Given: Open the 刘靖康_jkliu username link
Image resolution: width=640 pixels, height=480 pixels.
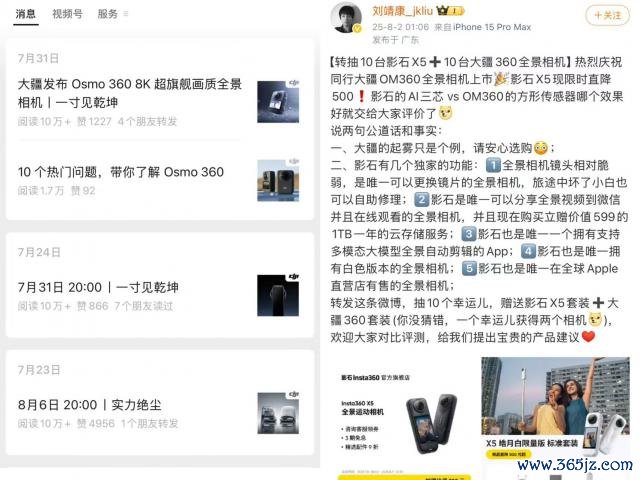Looking at the screenshot, I should point(402,11).
